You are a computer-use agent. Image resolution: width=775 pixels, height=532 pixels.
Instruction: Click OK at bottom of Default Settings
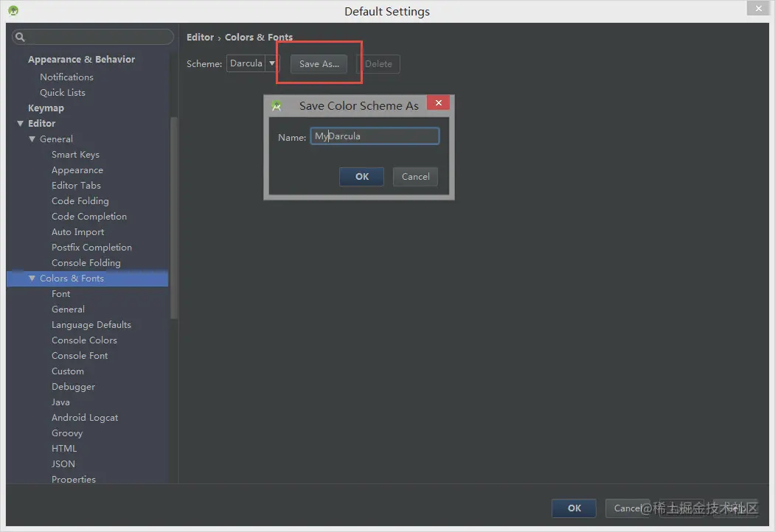574,508
